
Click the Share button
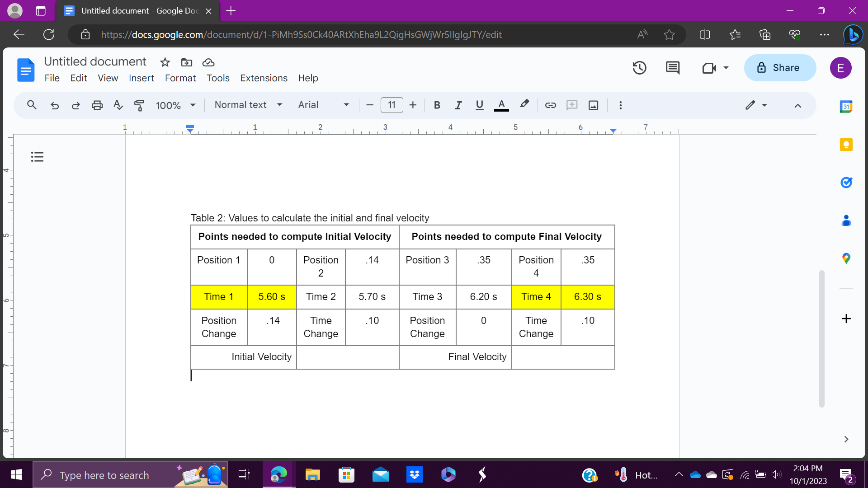point(780,68)
